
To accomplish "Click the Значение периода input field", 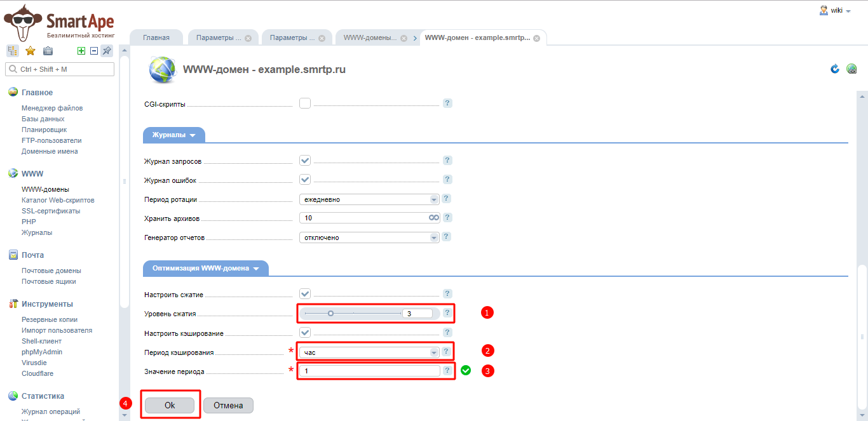I will click(x=369, y=371).
